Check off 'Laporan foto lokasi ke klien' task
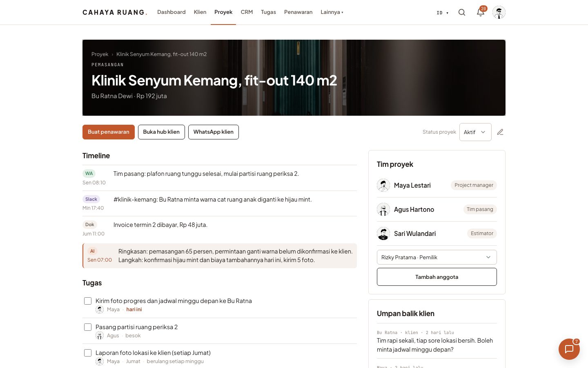 pos(88,353)
